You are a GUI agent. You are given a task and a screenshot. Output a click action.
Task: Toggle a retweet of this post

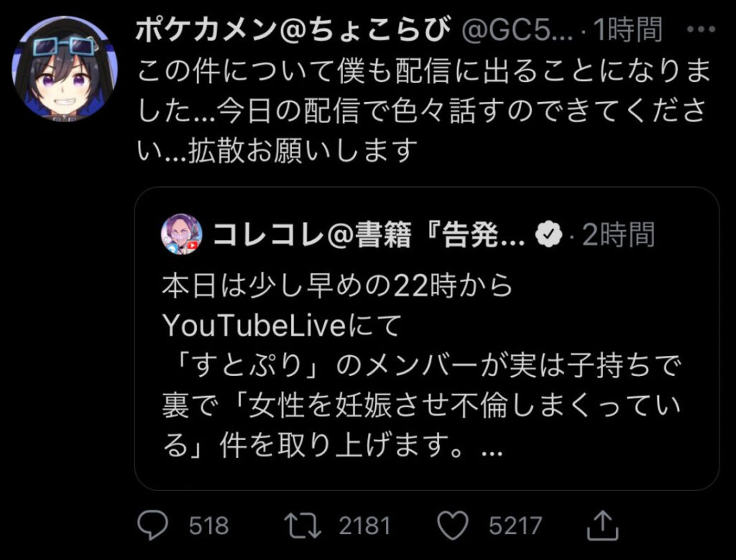pos(301,525)
